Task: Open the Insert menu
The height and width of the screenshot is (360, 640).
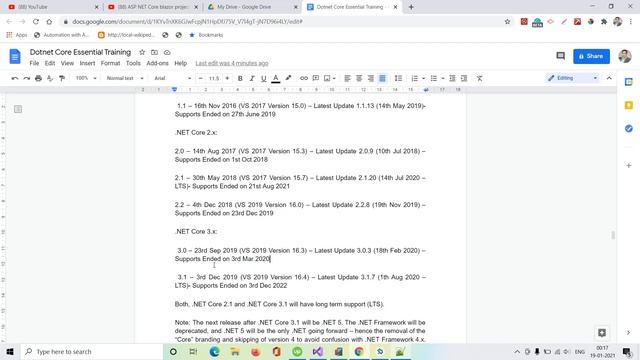Action: (87, 63)
